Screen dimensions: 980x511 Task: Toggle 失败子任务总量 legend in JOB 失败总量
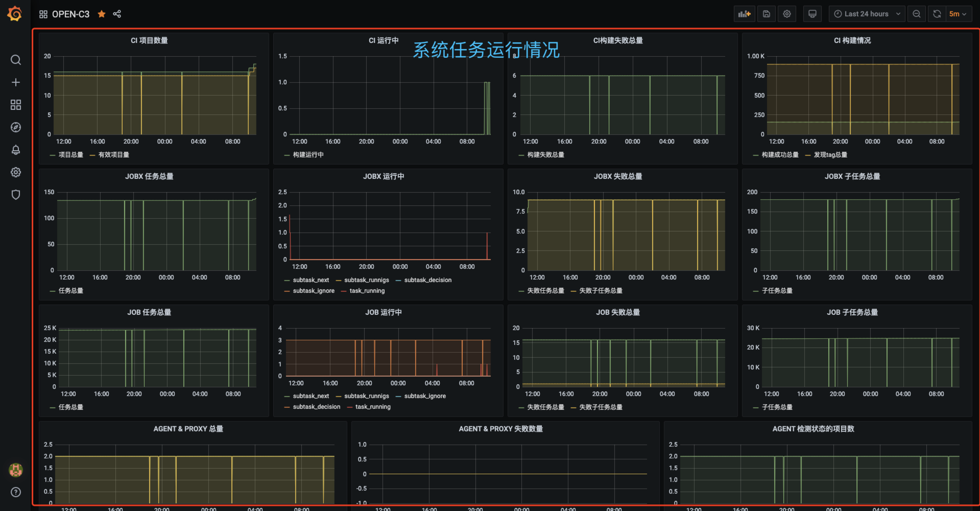click(601, 407)
